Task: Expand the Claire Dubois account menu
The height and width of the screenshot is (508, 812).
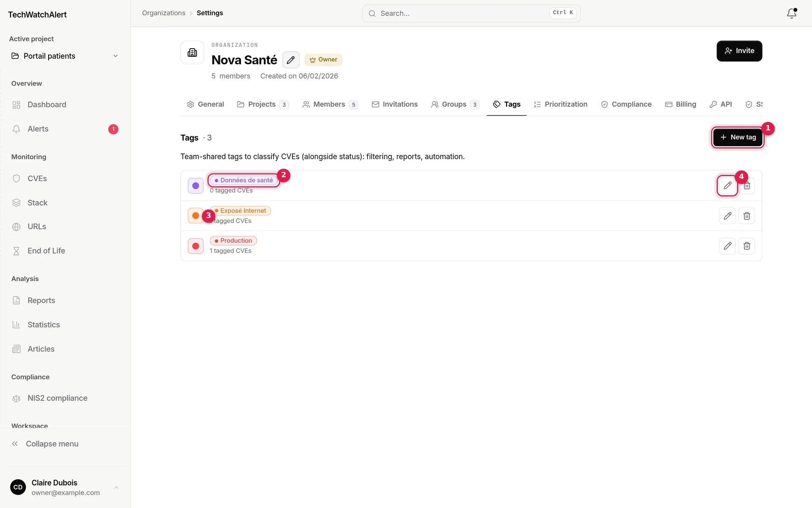Action: point(65,487)
